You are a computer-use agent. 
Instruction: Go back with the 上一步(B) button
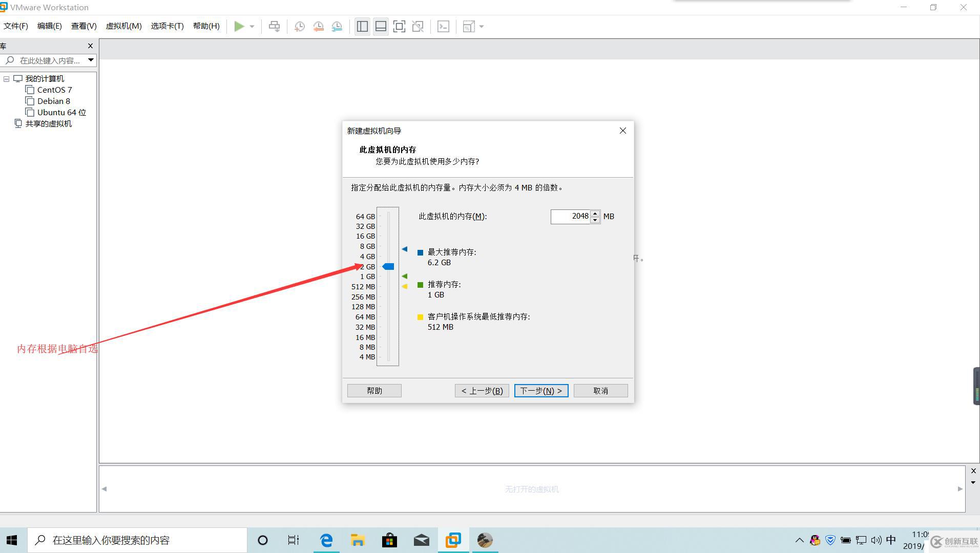[x=482, y=391]
